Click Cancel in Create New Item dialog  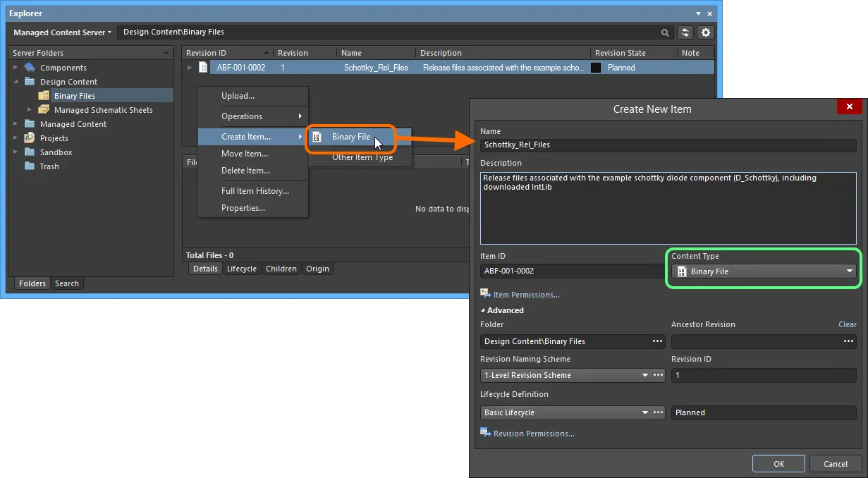836,464
